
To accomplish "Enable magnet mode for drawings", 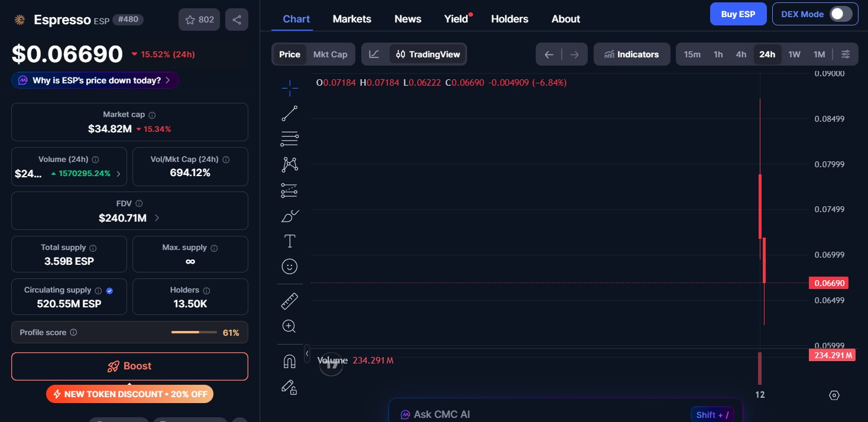I will pos(289,361).
